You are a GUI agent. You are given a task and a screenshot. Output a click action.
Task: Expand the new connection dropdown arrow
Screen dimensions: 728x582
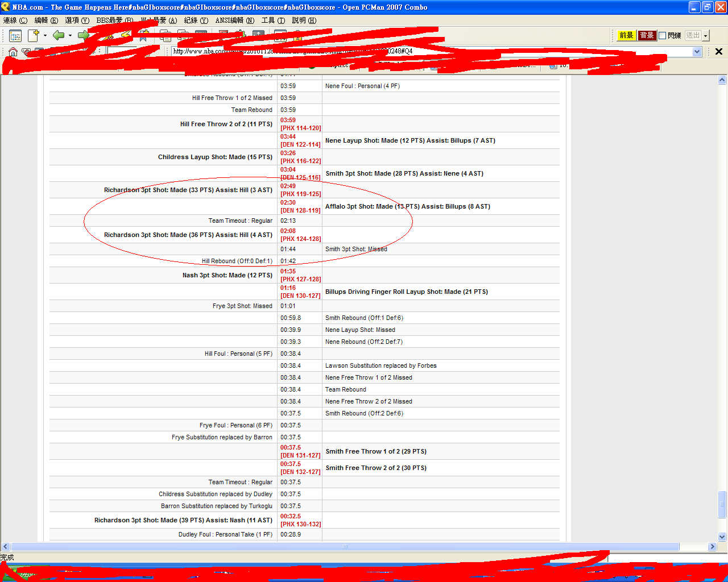pos(45,36)
